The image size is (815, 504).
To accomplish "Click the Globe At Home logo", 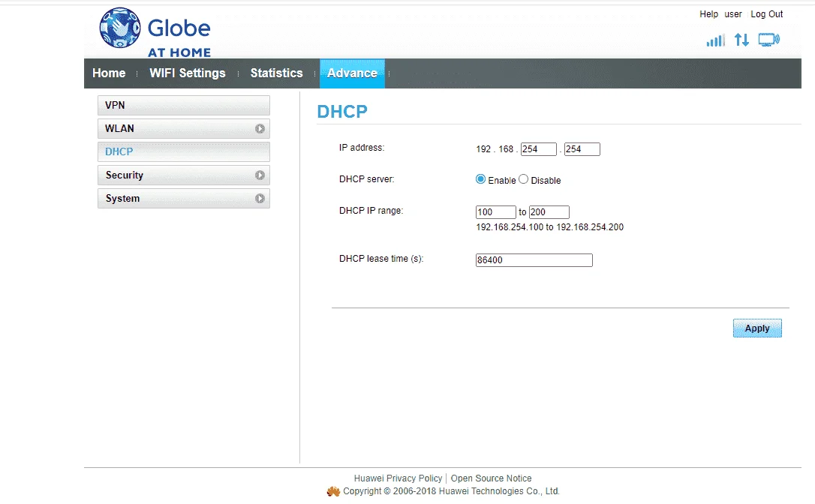I will tap(155, 32).
